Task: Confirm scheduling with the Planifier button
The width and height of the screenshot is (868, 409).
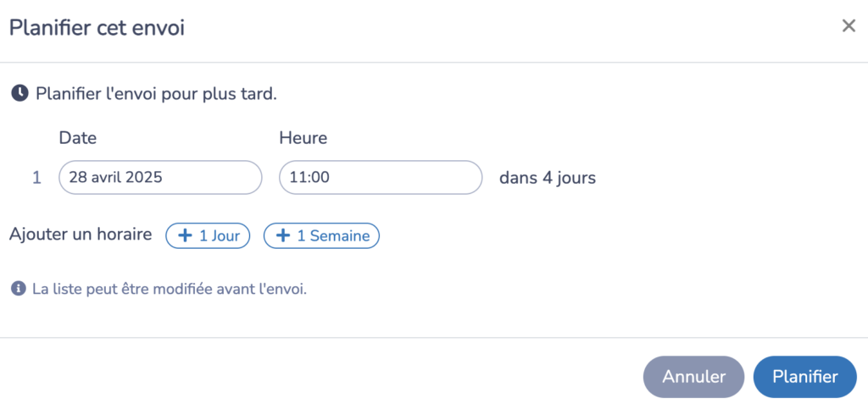Action: [x=805, y=377]
